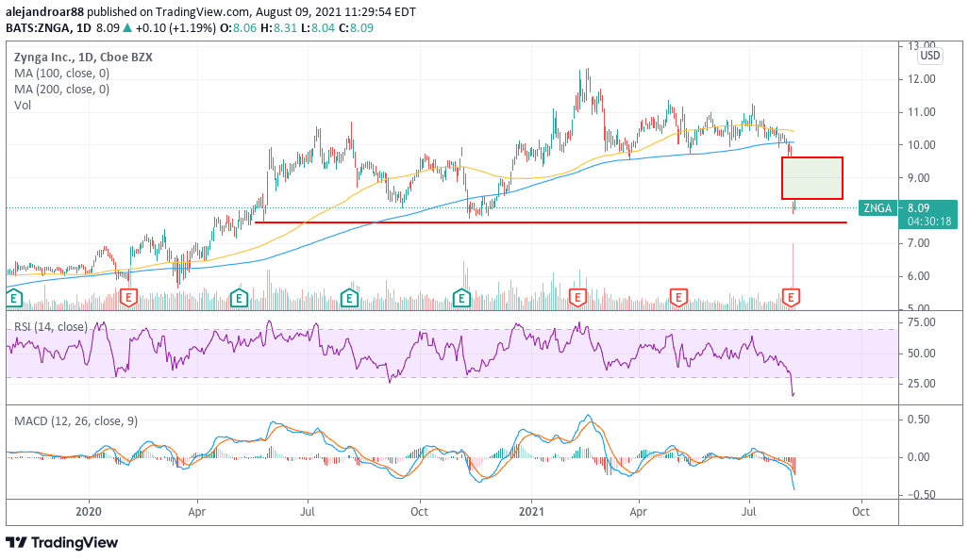Select the MA (100, close, 0) indicator legend
This screenshot has width=969, height=560.
(61, 74)
